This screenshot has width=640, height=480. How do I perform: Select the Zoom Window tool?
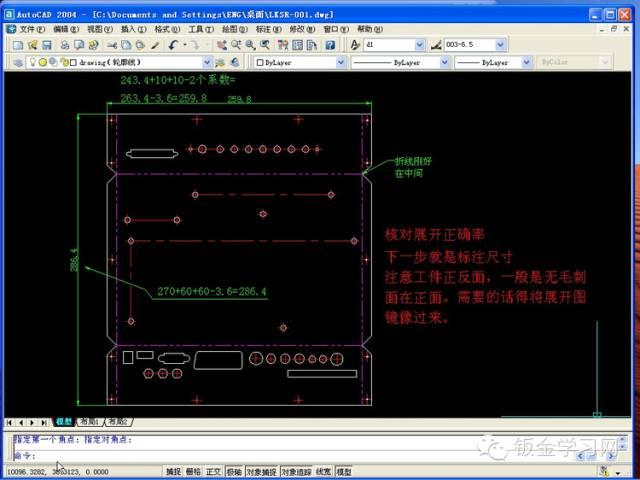(250, 45)
